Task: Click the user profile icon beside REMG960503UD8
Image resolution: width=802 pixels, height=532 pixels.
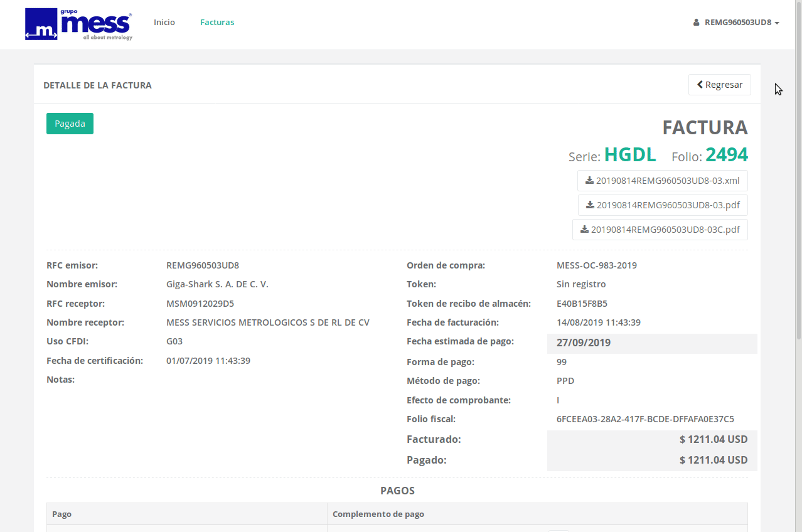Action: point(696,23)
